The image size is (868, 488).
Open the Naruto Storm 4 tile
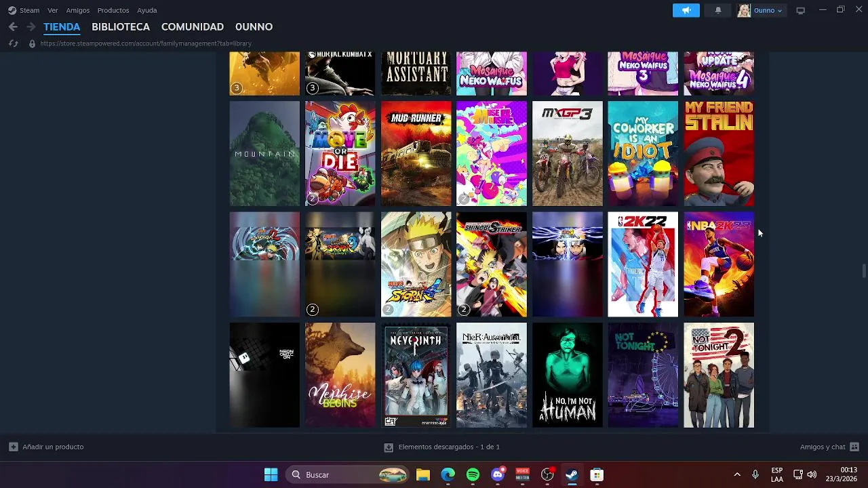[x=416, y=264]
